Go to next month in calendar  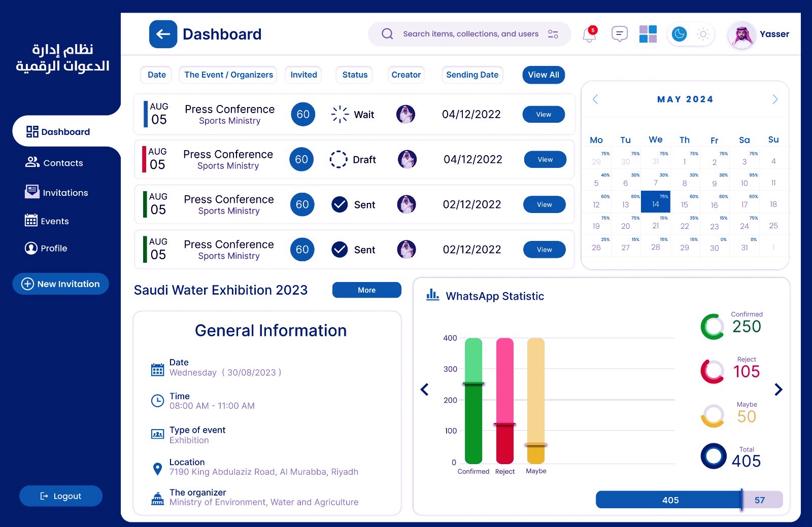(x=774, y=99)
